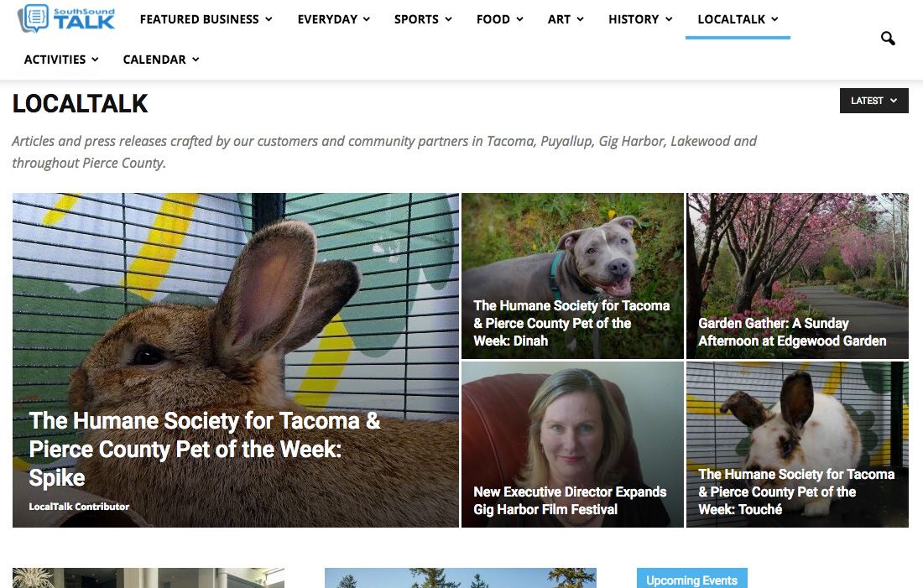Expand the Featured Business menu
The width and height of the screenshot is (923, 588).
[206, 19]
